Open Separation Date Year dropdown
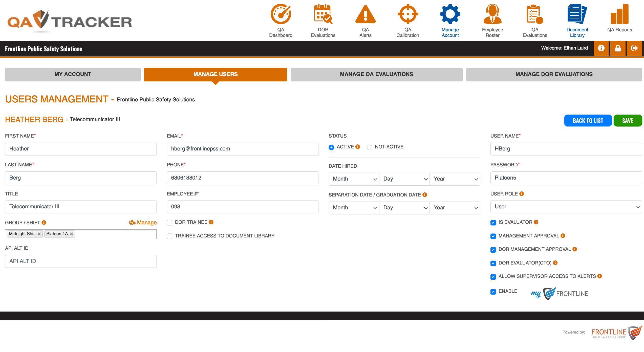The width and height of the screenshot is (644, 352). (455, 208)
